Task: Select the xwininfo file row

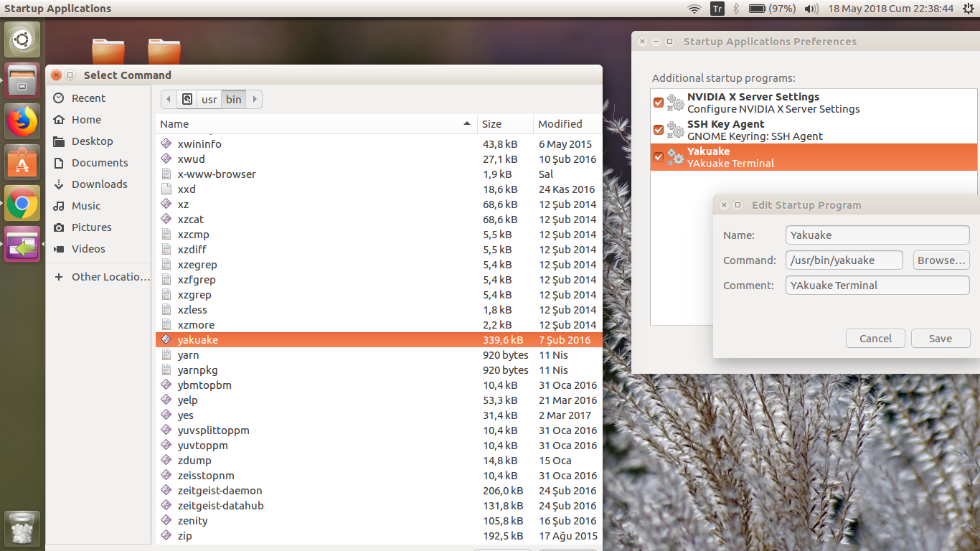Action: pos(378,144)
